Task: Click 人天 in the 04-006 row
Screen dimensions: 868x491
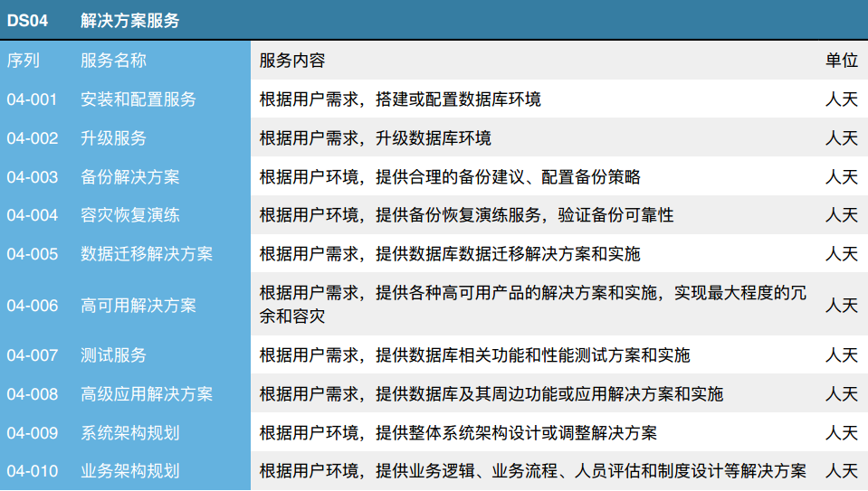Action: coord(842,306)
